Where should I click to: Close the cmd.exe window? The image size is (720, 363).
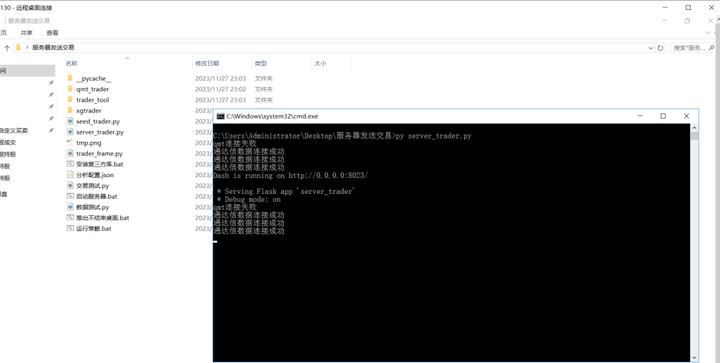click(686, 116)
